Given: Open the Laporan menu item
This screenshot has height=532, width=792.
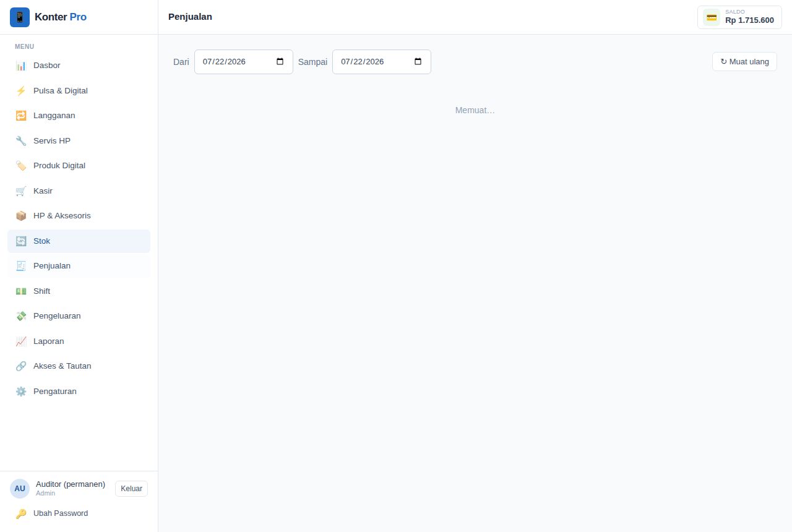Looking at the screenshot, I should (x=79, y=341).
